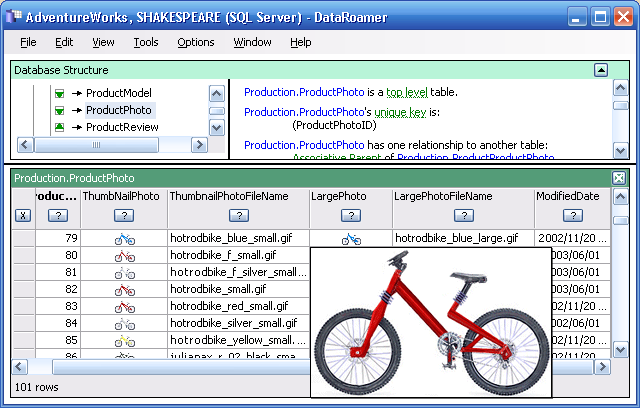Open the Window menu
Viewport: 640px width, 408px height.
(252, 42)
